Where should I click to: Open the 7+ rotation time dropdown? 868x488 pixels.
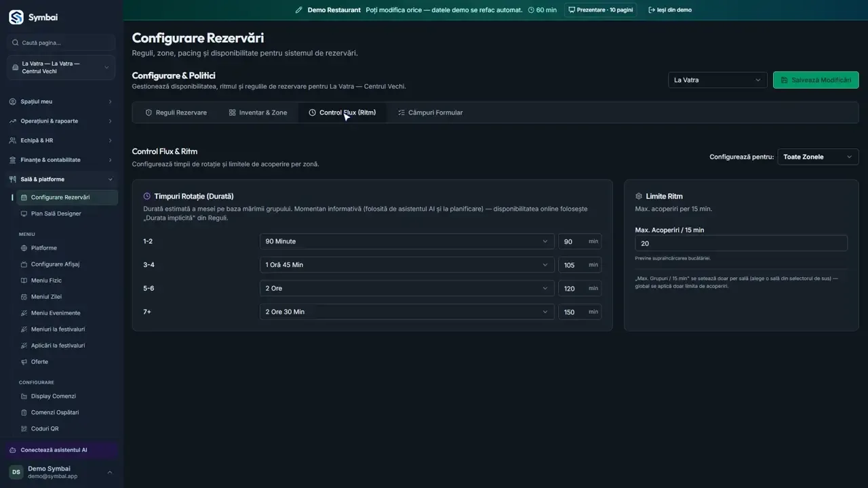click(x=407, y=312)
